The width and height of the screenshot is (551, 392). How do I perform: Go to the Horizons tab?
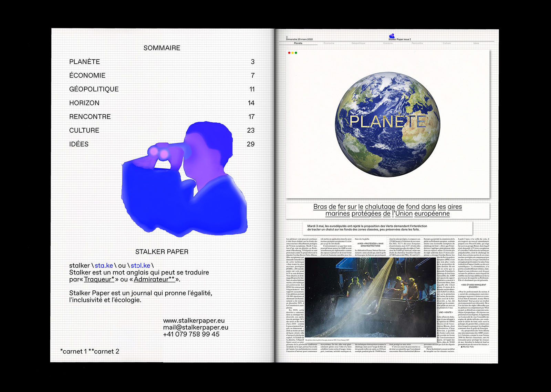(x=388, y=43)
